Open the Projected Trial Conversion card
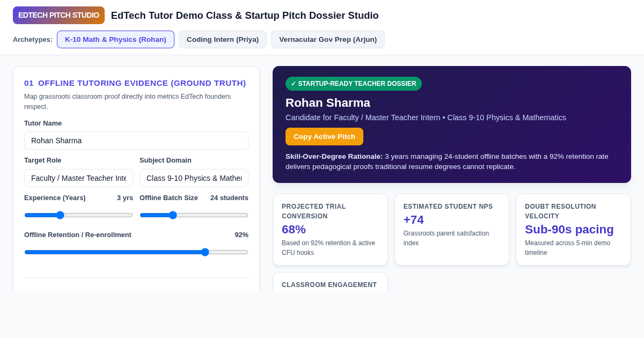Image resolution: width=644 pixels, height=338 pixels. coord(330,230)
